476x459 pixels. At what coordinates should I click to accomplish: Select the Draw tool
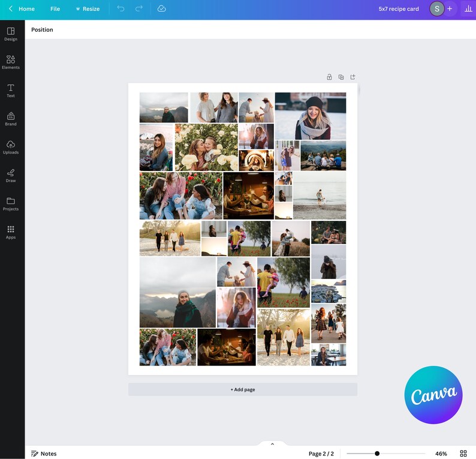(x=11, y=176)
